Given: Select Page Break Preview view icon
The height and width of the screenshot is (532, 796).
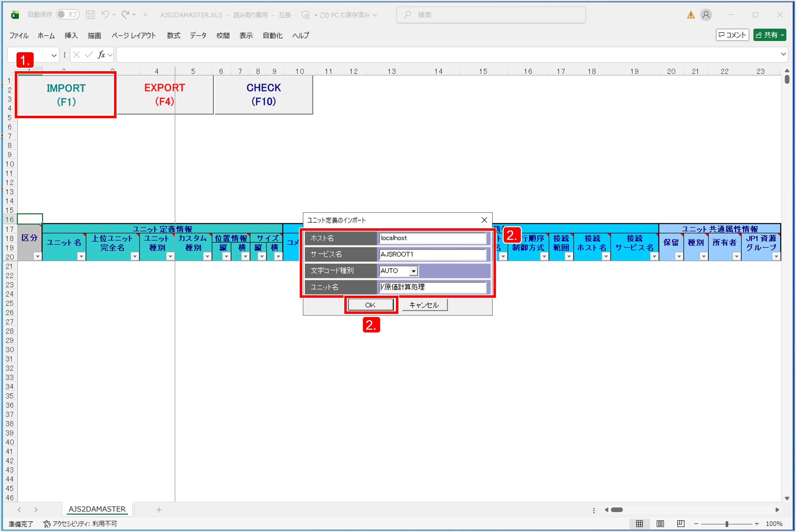Looking at the screenshot, I should point(681,524).
